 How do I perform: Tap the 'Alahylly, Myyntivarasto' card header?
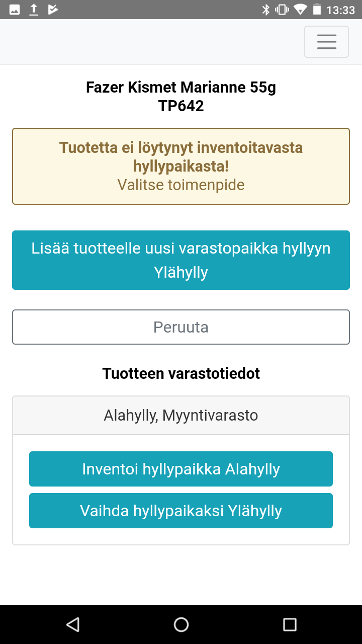click(181, 415)
